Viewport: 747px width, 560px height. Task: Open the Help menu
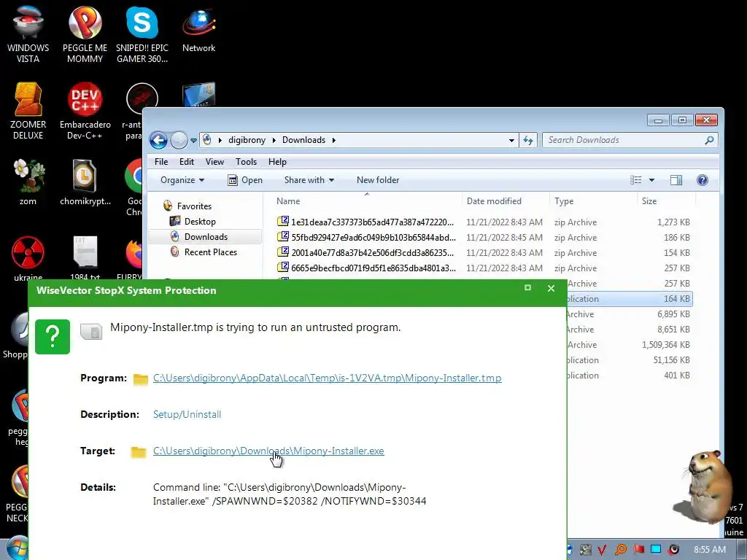(277, 162)
